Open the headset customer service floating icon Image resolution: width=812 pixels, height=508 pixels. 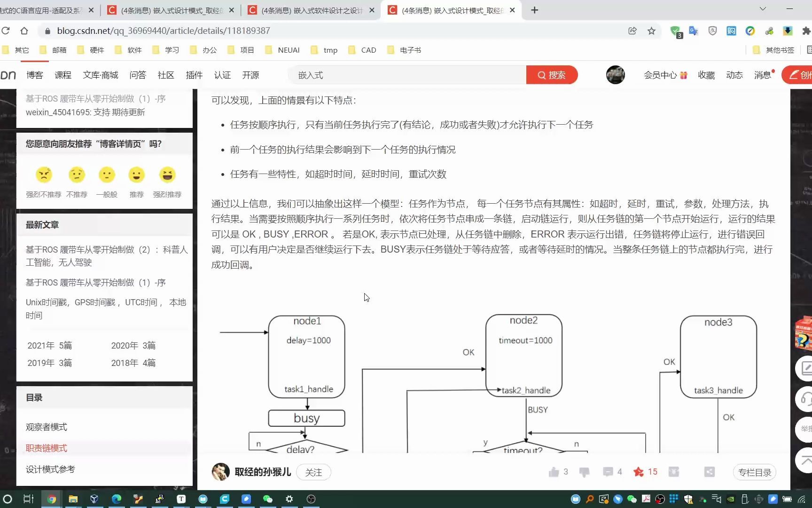804,399
